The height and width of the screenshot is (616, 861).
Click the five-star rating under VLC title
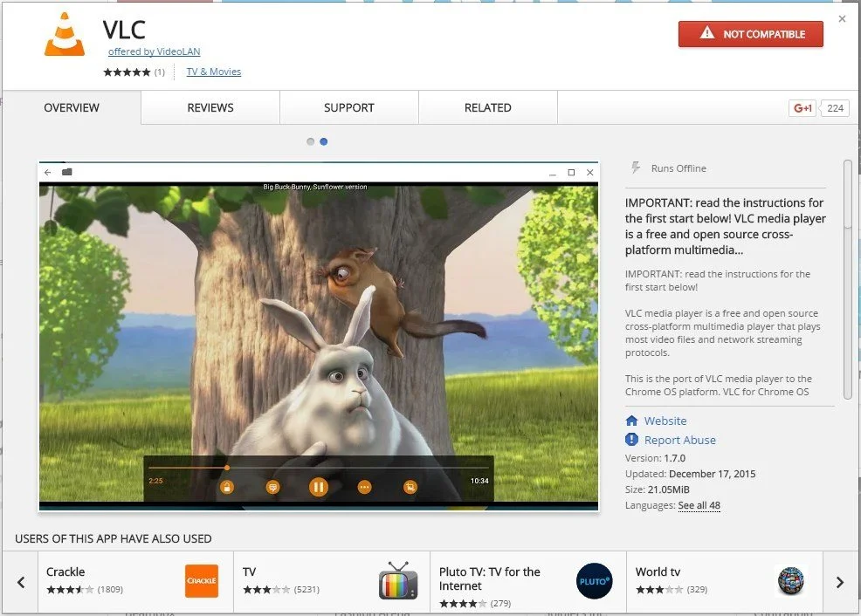click(x=127, y=72)
